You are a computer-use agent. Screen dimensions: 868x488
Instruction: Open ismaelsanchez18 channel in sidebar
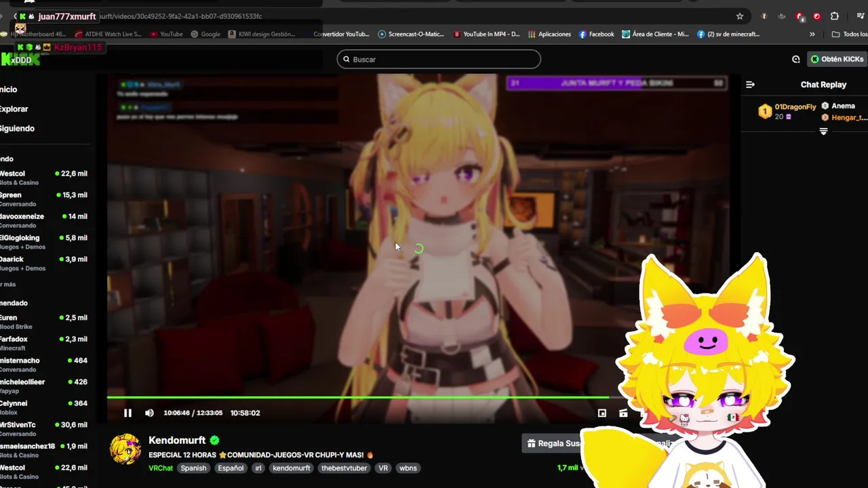[44, 450]
